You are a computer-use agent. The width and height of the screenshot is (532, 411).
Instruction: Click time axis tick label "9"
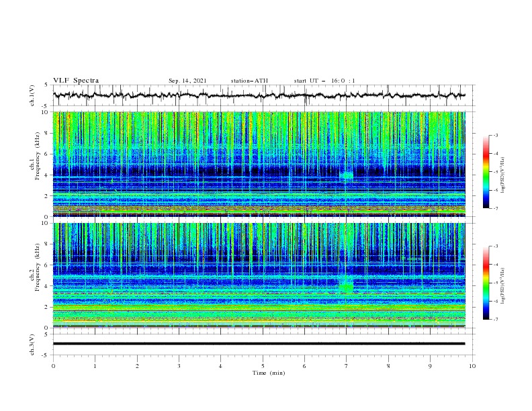coord(430,366)
